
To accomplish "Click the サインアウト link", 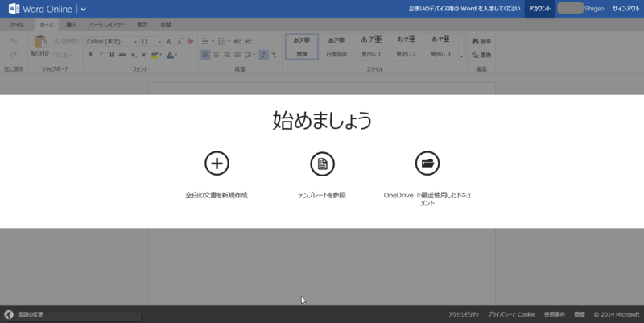I will [x=626, y=9].
